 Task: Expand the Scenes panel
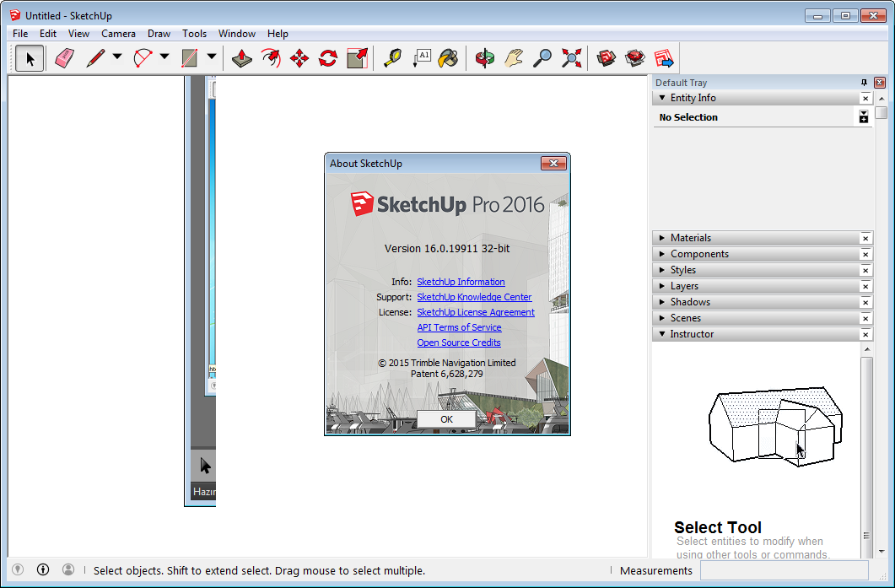point(662,317)
